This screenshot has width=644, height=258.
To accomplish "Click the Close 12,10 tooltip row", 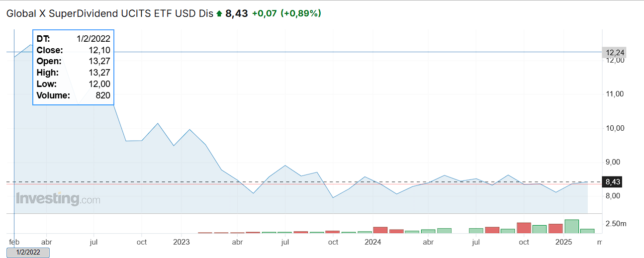I will 74,50.
